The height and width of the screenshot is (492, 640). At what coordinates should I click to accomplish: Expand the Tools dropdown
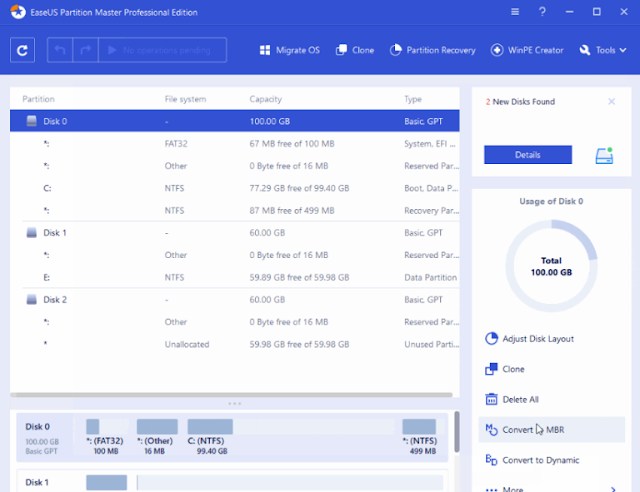(602, 50)
